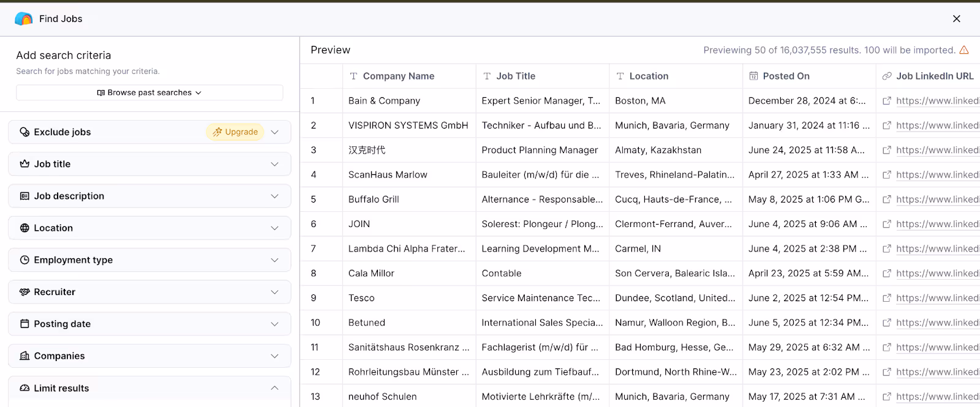Expand the Exclude jobs section chevron

tap(274, 132)
